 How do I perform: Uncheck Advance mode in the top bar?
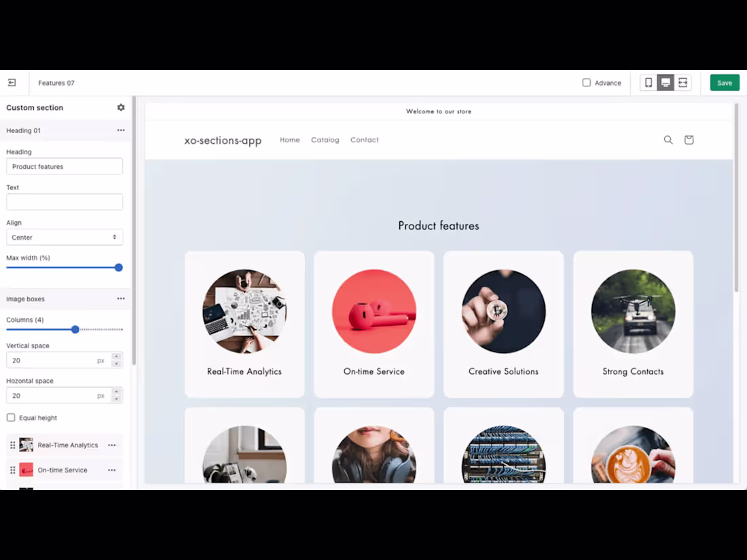click(x=586, y=82)
